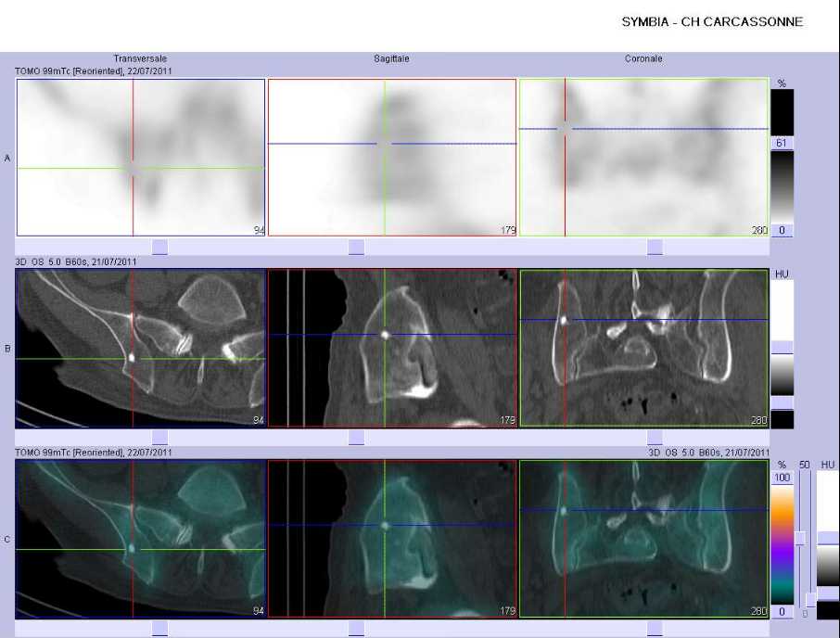Click the lower HU window handle in row C

[x=828, y=593]
